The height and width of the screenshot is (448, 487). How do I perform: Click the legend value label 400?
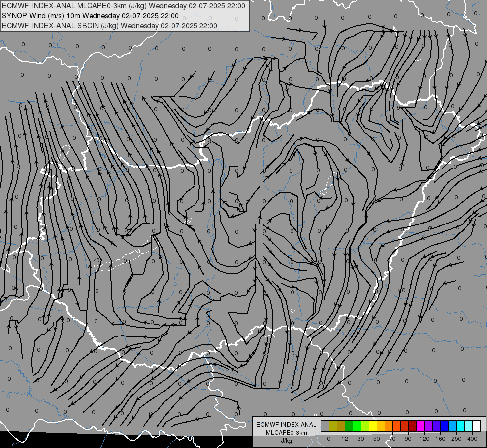coord(472,439)
